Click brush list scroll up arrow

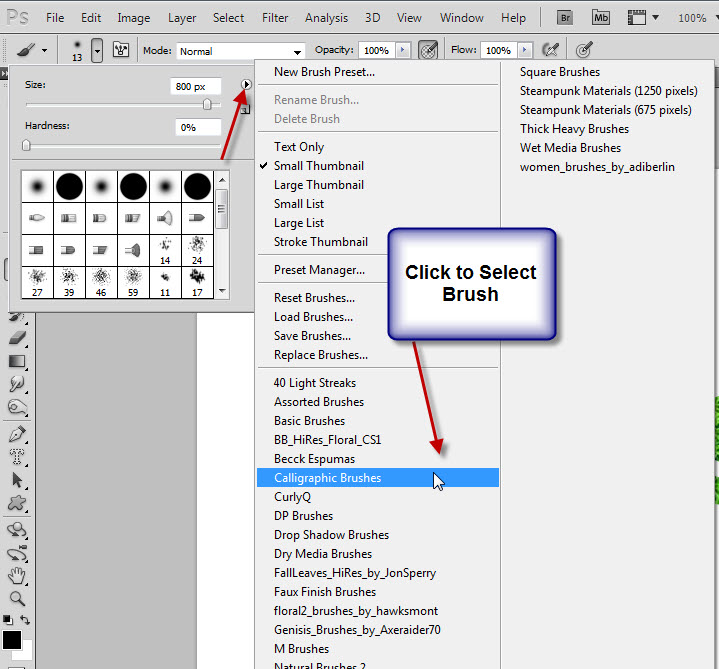pos(222,180)
